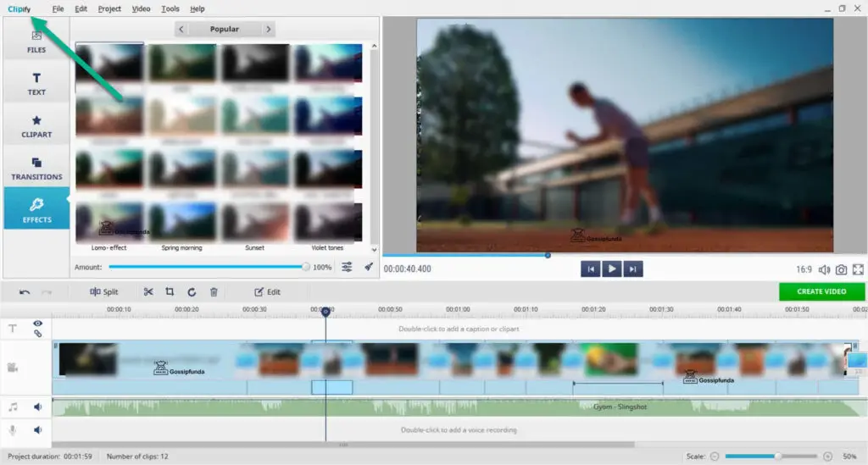The height and width of the screenshot is (465, 868).
Task: Click the voice recording track area
Action: click(x=459, y=430)
